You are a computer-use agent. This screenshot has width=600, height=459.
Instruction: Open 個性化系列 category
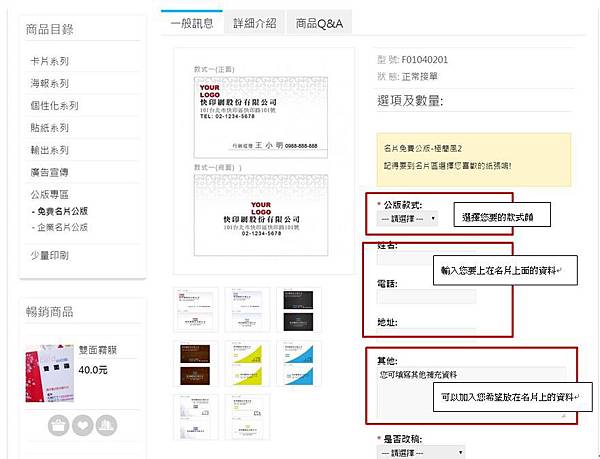[x=54, y=106]
